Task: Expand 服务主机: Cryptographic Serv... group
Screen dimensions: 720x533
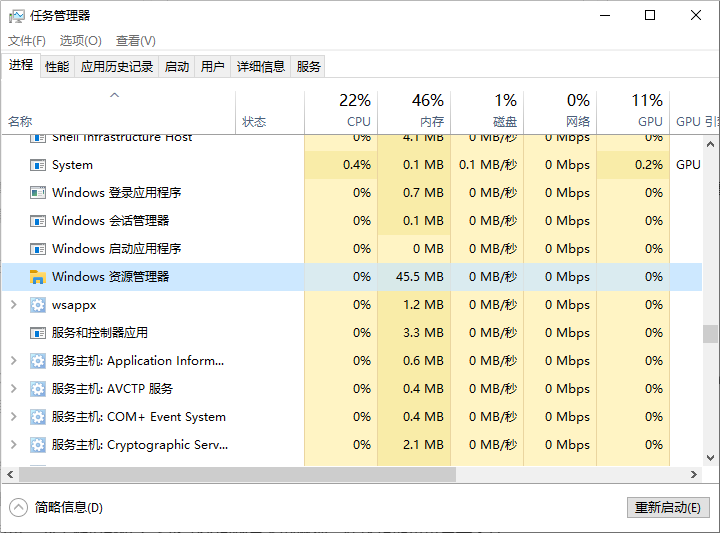Action: (x=14, y=444)
